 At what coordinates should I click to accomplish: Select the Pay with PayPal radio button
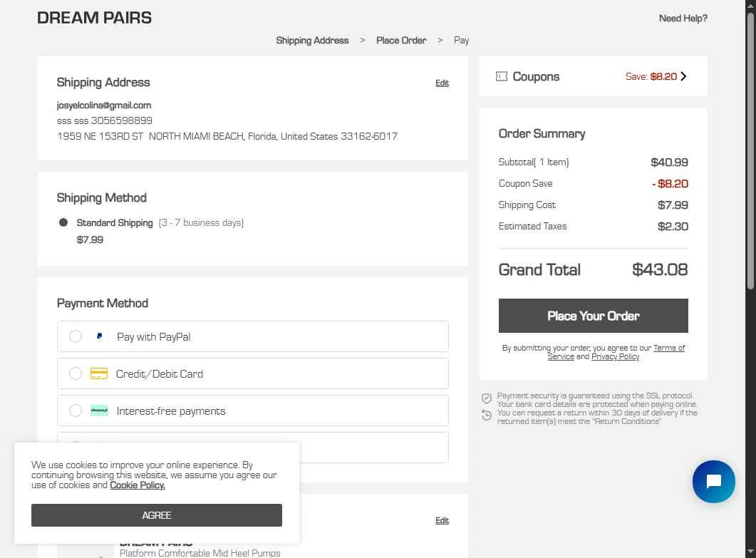(x=76, y=336)
